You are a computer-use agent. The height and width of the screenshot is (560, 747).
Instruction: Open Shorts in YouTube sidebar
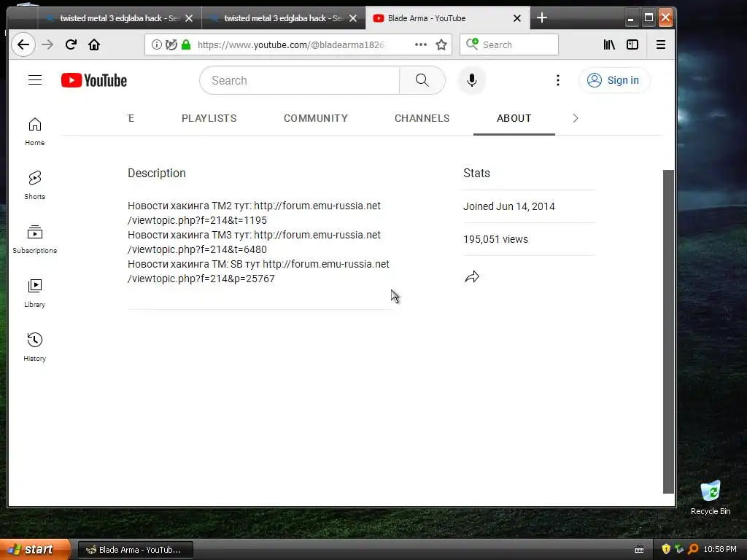[x=35, y=186]
